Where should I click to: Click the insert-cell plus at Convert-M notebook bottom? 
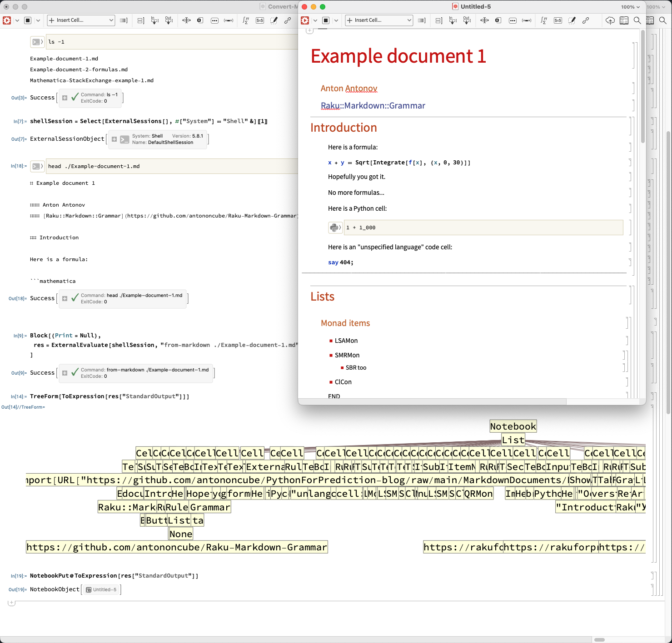(x=12, y=603)
